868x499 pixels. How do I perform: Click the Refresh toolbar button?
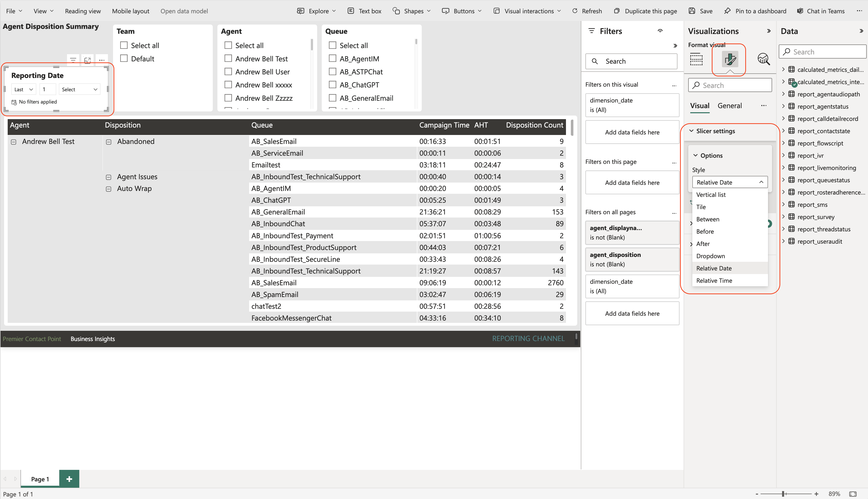[587, 11]
